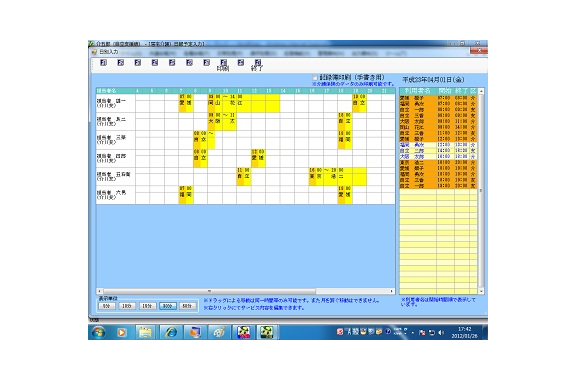Open the file explorer folder taskbar icon
575x380 pixels.
pos(146,332)
